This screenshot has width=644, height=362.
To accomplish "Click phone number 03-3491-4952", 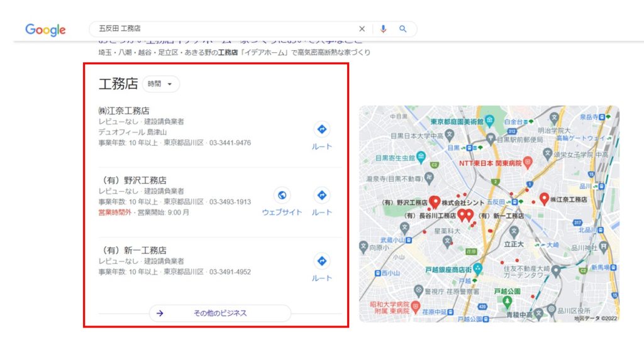I will coord(230,271).
